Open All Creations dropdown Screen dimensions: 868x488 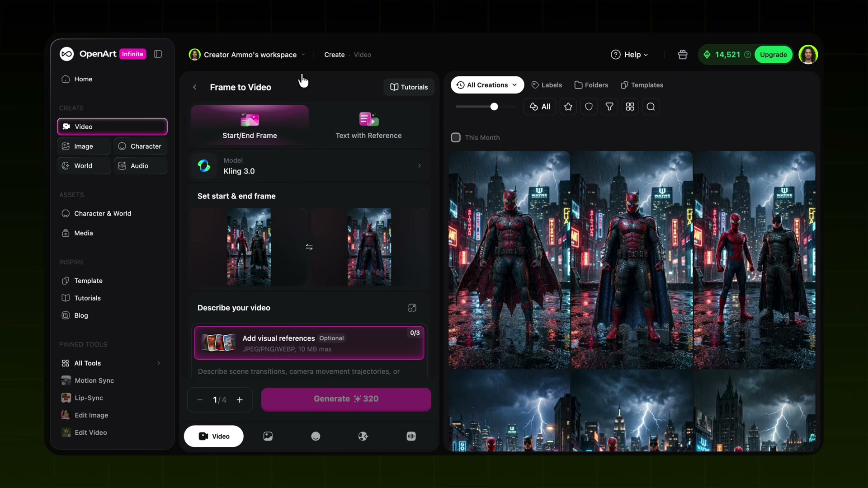pos(487,85)
